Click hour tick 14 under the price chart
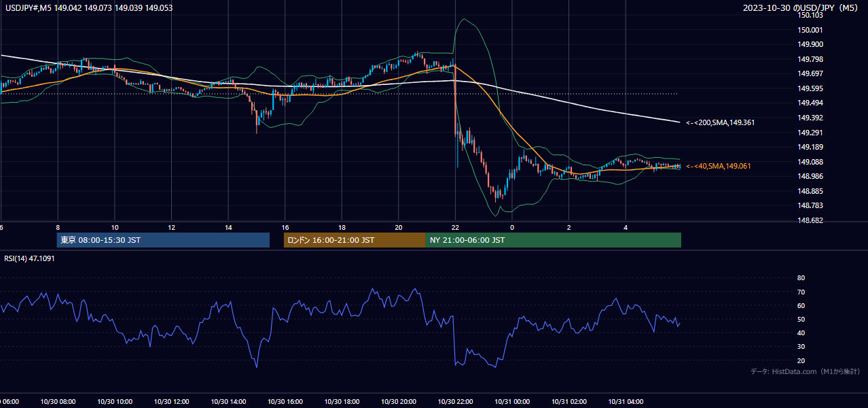 (228, 228)
